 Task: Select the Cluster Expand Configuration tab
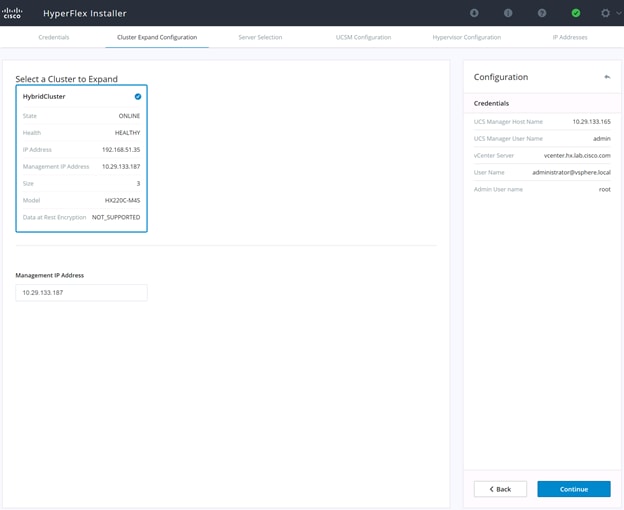(157, 37)
